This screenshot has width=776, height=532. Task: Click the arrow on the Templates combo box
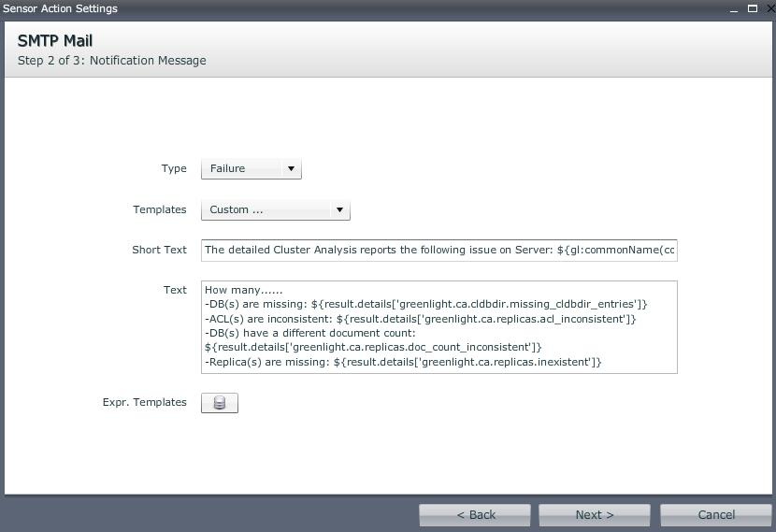click(x=339, y=210)
